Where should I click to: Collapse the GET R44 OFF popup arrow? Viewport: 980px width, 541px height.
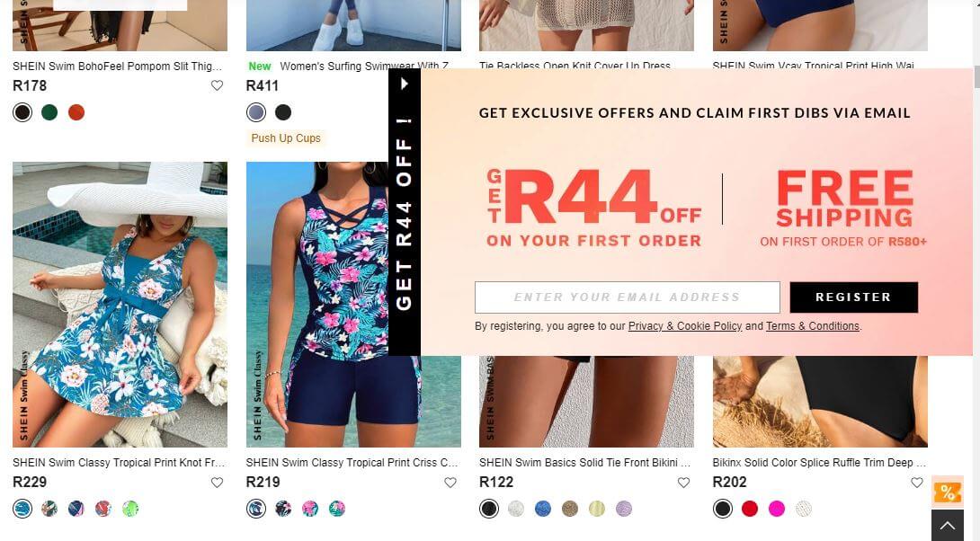click(x=405, y=84)
